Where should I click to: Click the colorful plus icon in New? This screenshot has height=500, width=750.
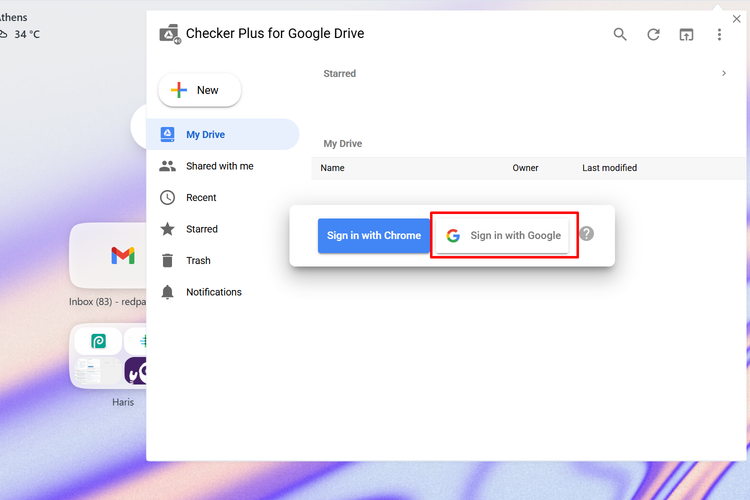[x=179, y=90]
